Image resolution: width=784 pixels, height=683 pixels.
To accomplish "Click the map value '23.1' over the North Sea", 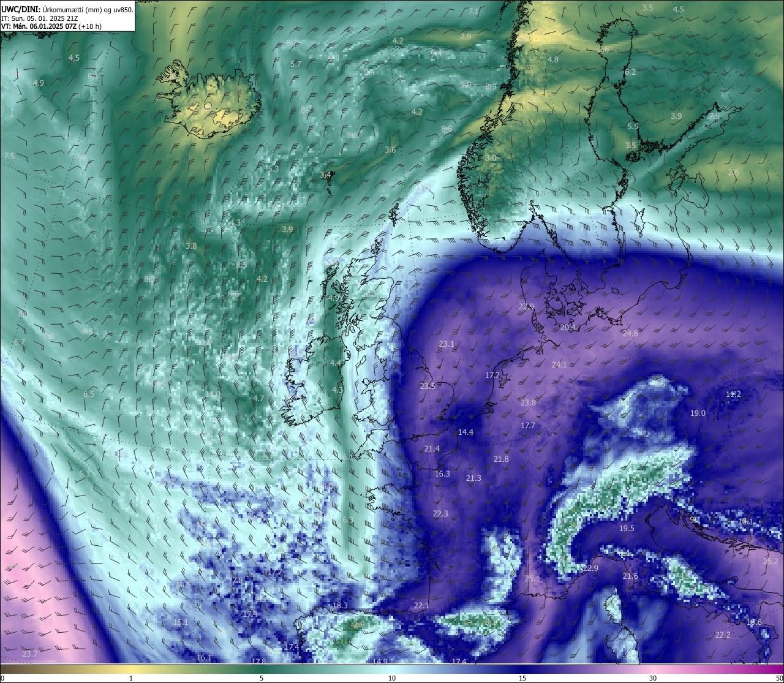I will pos(447,344).
